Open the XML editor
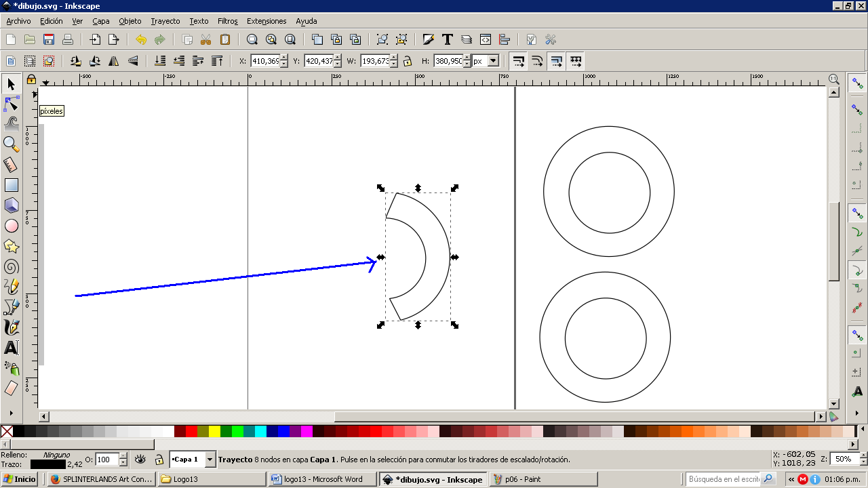Viewport: 868px width, 488px height. point(486,39)
